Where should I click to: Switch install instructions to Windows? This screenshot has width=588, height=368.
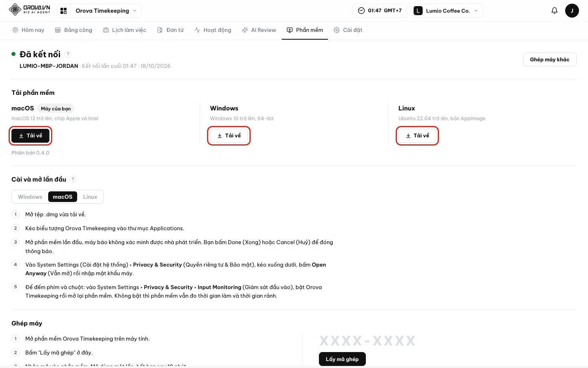[30, 197]
